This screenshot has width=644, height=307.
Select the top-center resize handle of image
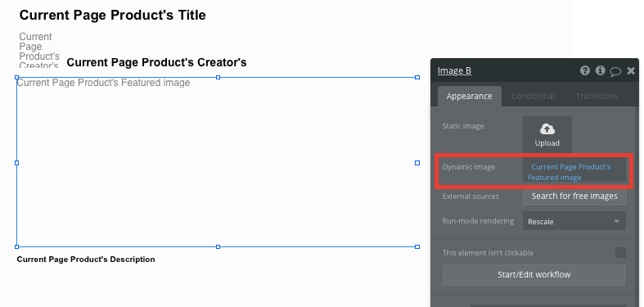coord(218,77)
